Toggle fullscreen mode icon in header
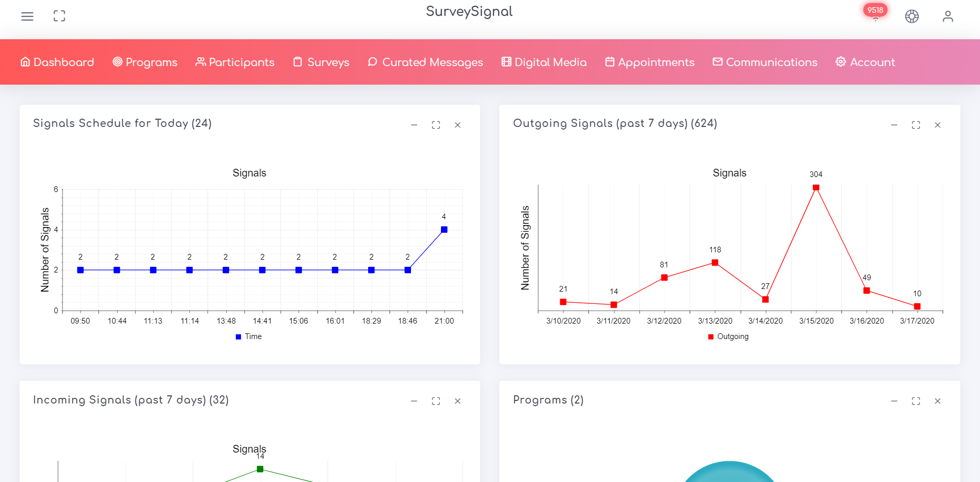The image size is (980, 482). (x=59, y=16)
